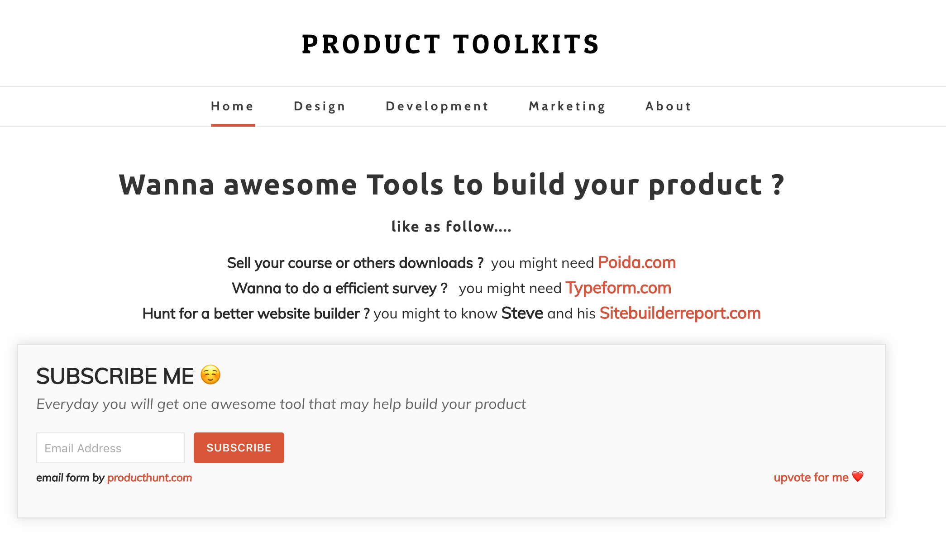
Task: Open the About page
Action: click(668, 106)
